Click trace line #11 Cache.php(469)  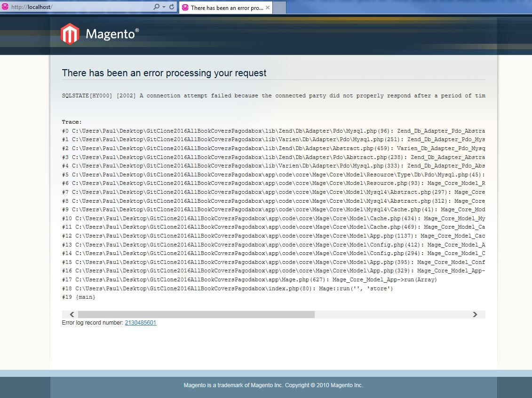pyautogui.click(x=273, y=227)
